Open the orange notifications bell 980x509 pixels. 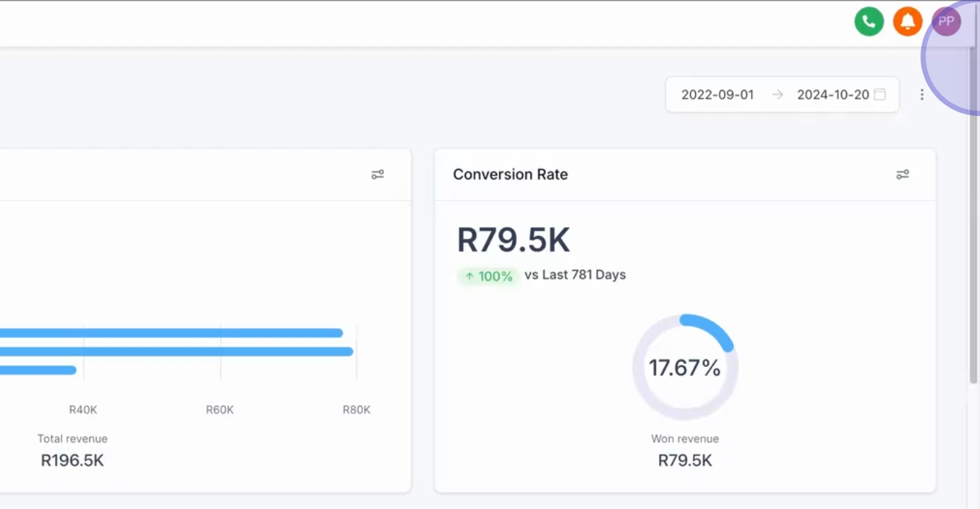click(x=907, y=21)
